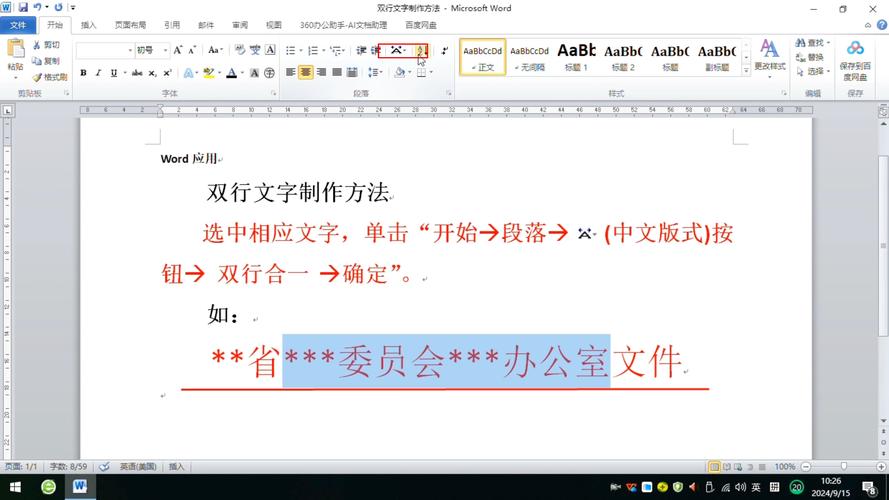Viewport: 889px width, 500px height.
Task: Click the Sort A-Z icon
Action: (x=421, y=50)
